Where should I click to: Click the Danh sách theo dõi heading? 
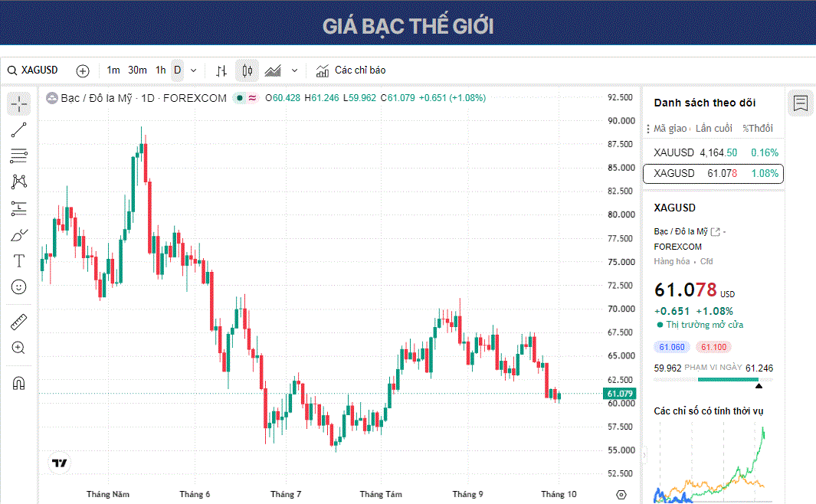tap(705, 103)
